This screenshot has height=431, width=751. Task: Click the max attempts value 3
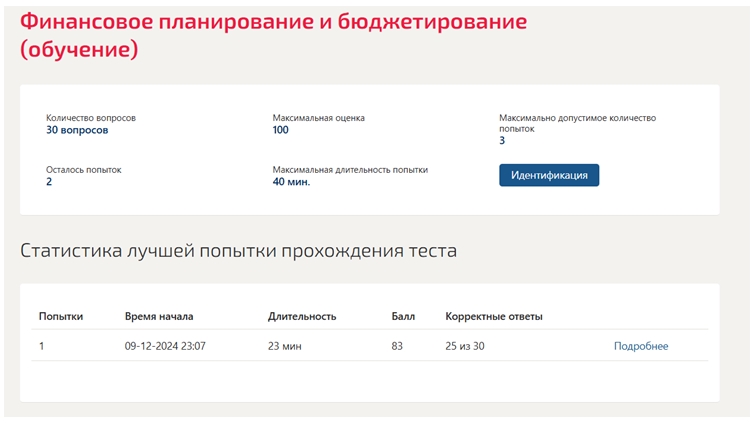502,140
